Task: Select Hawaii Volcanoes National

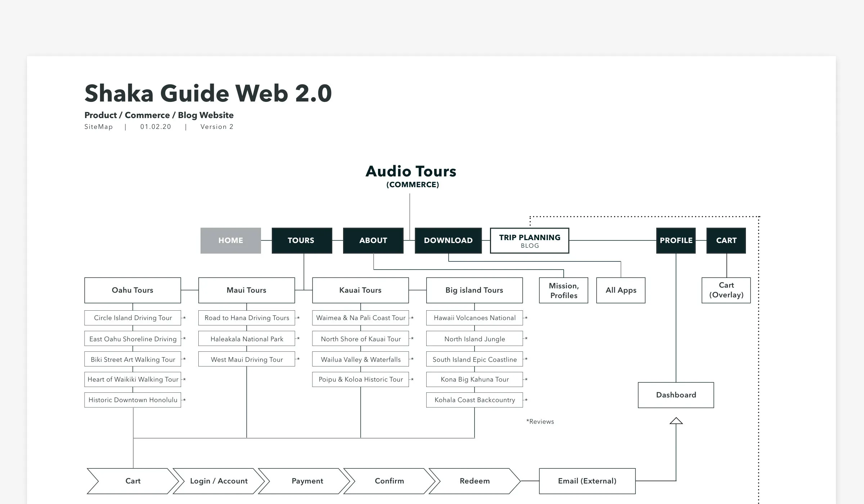Action: 474,318
